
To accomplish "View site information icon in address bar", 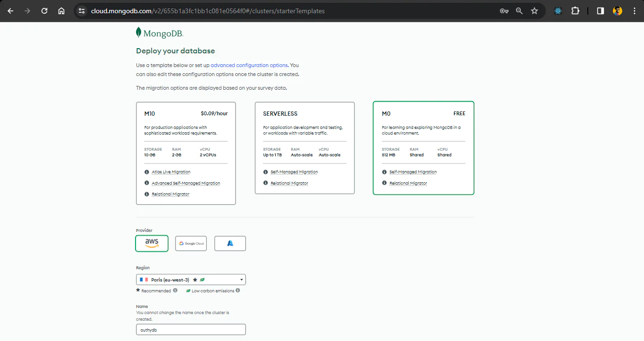I will pyautogui.click(x=82, y=11).
